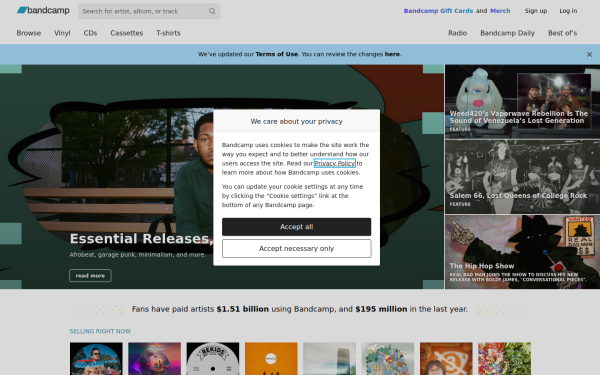The width and height of the screenshot is (600, 375).
Task: Open the orange cover album thumbnail
Action: tap(271, 359)
